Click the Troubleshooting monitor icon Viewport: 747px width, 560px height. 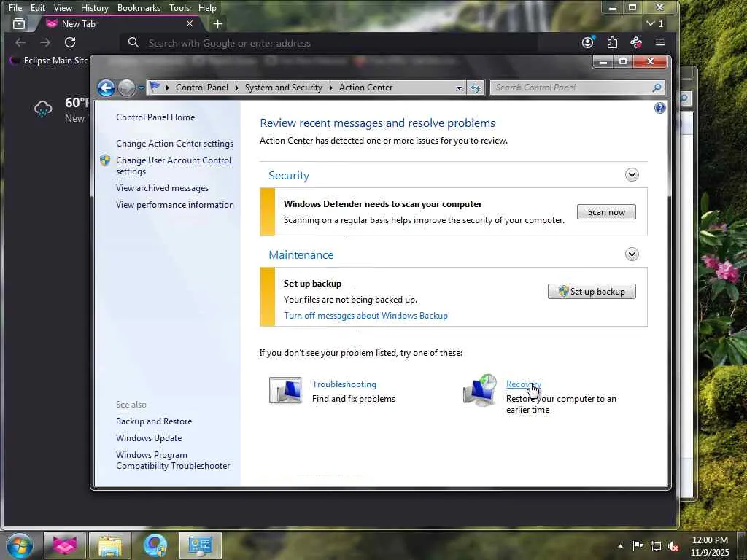[285, 391]
